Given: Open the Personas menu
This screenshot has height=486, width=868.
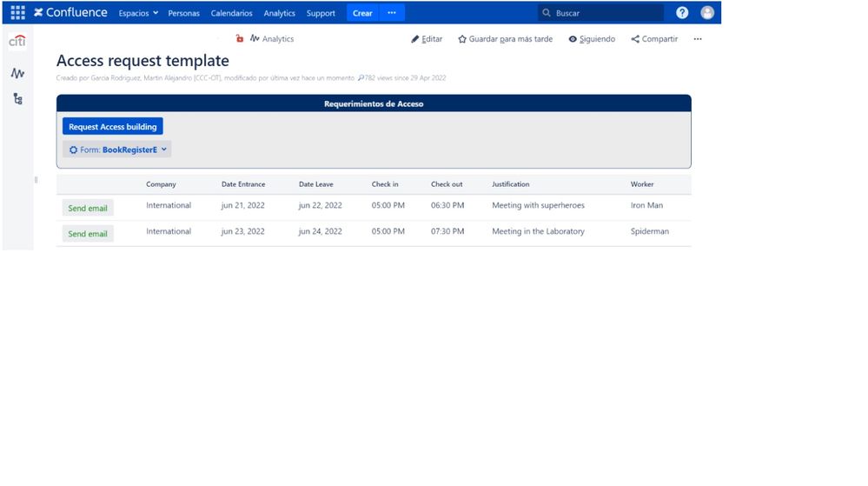Looking at the screenshot, I should coord(184,13).
